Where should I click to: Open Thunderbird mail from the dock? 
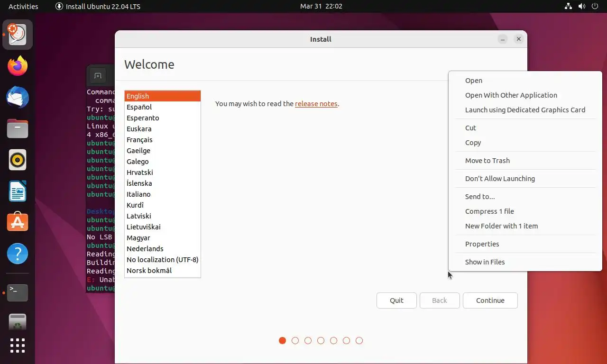[18, 97]
